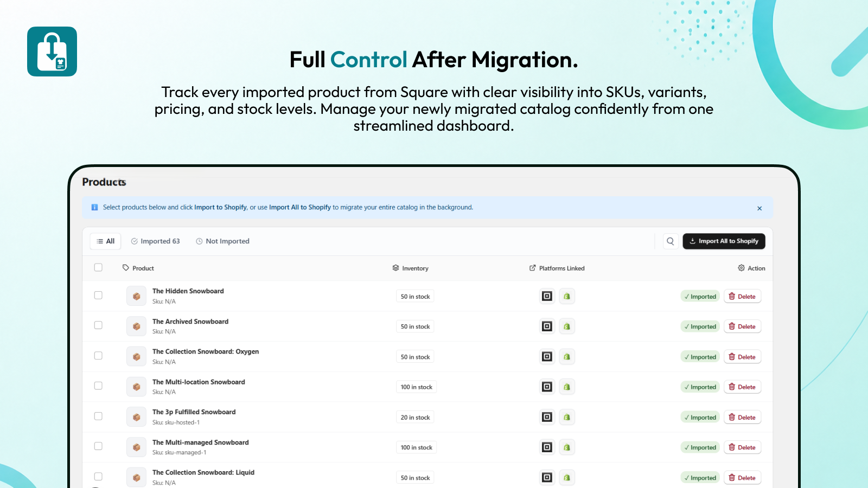
Task: Click 100 in stock for Multi-managed Snowboard
Action: tap(417, 447)
